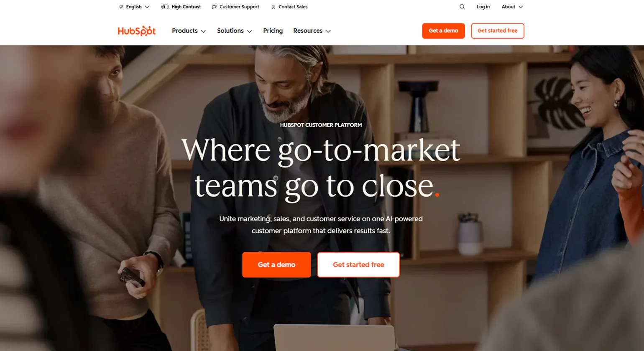
Task: Expand the English language dropdown
Action: 134,7
